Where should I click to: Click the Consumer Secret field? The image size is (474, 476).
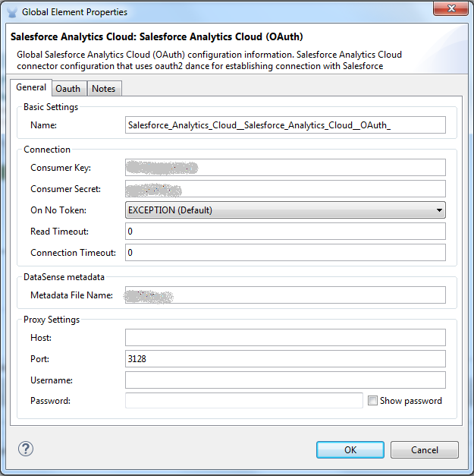click(285, 188)
